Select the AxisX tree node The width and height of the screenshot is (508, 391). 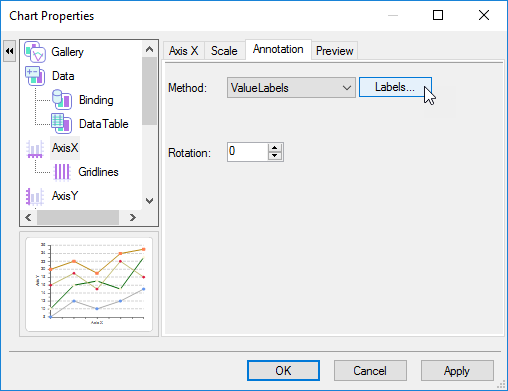[x=65, y=148]
